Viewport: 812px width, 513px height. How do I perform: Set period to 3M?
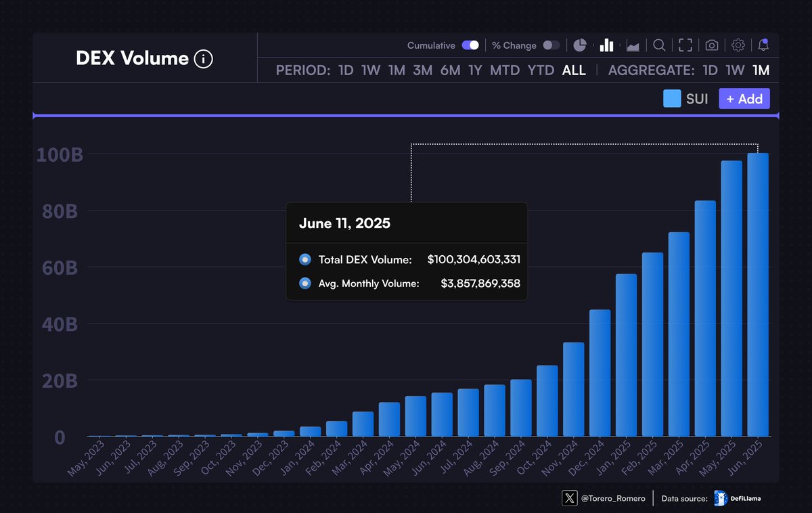[423, 70]
